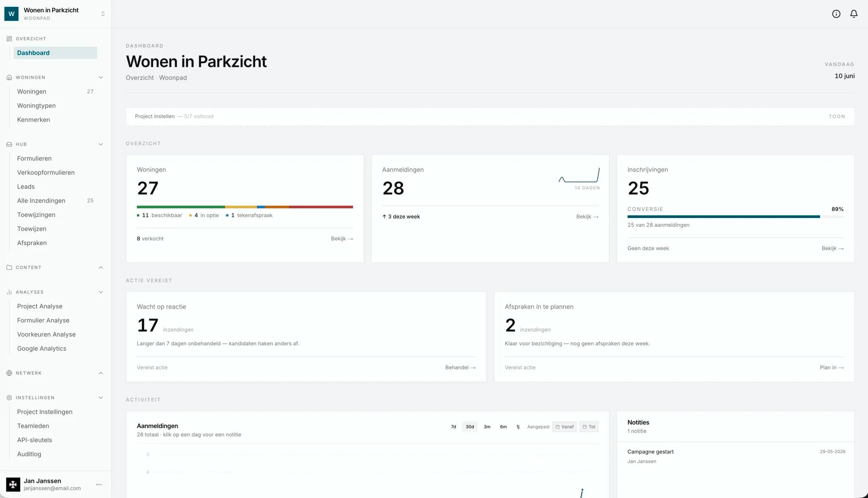Screen dimensions: 868x498
Task: Open Google Analytics page
Action: pos(55,349)
